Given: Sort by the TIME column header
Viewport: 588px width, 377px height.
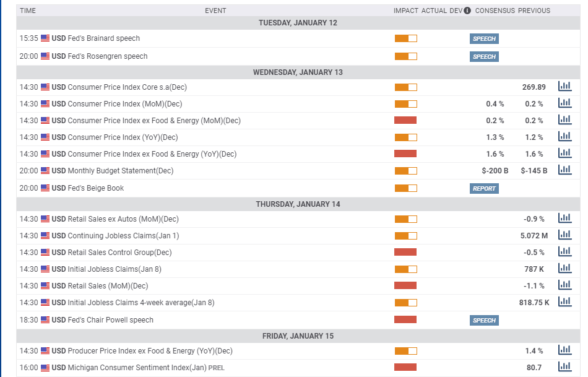Looking at the screenshot, I should tap(28, 11).
